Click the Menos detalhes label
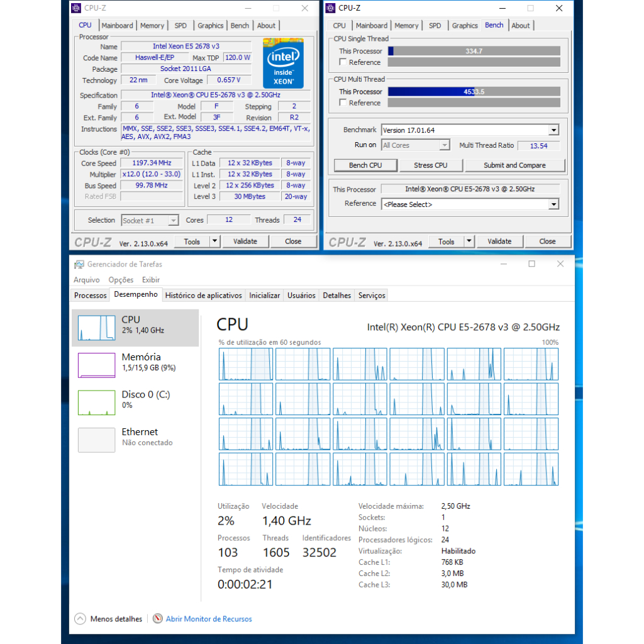 click(x=116, y=619)
